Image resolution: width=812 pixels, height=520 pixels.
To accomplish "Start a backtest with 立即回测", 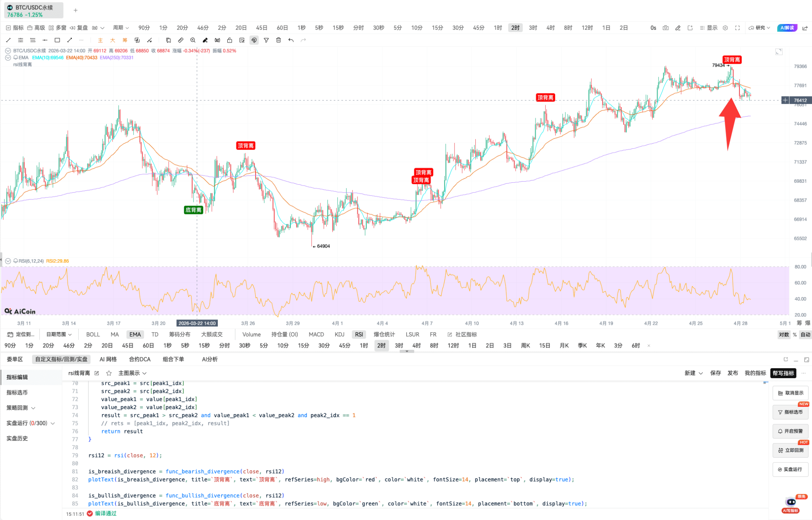I will [790, 450].
